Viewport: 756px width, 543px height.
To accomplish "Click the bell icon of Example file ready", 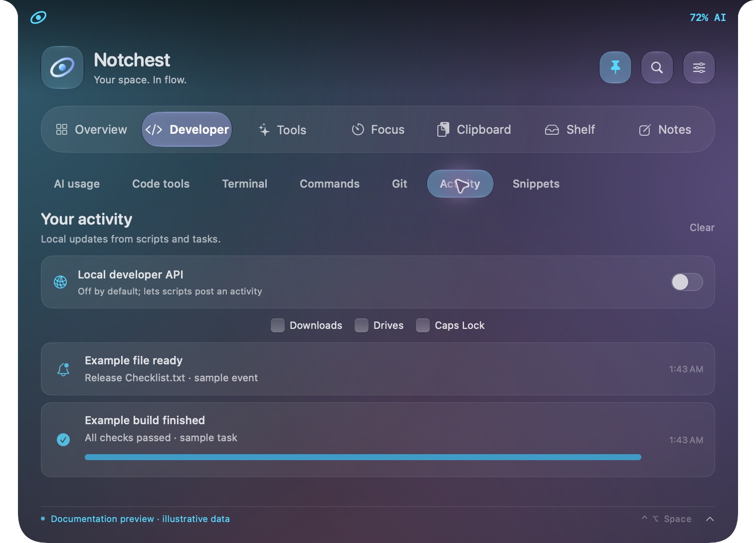I will pos(63,369).
